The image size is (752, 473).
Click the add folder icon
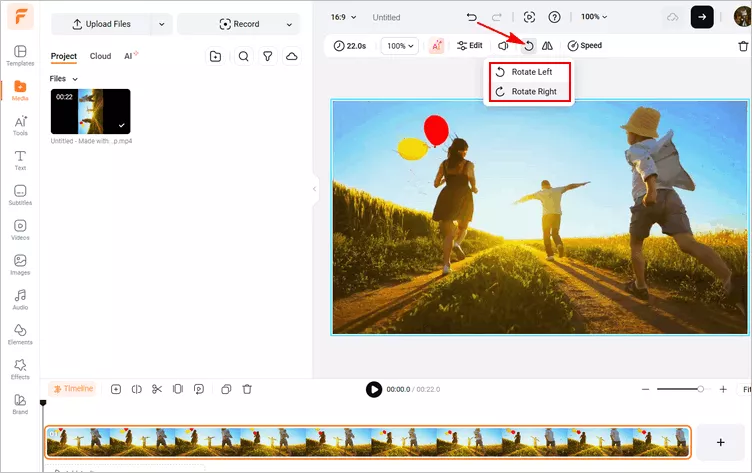(215, 57)
